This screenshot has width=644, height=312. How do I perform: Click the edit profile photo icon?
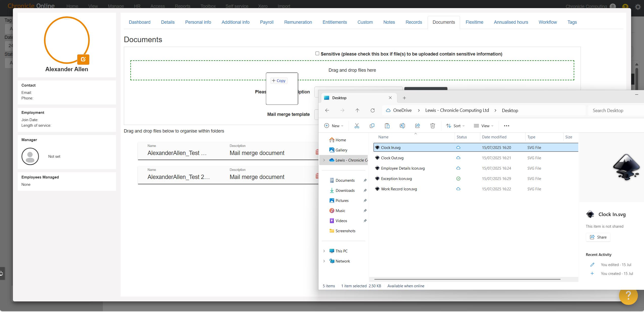point(83,59)
